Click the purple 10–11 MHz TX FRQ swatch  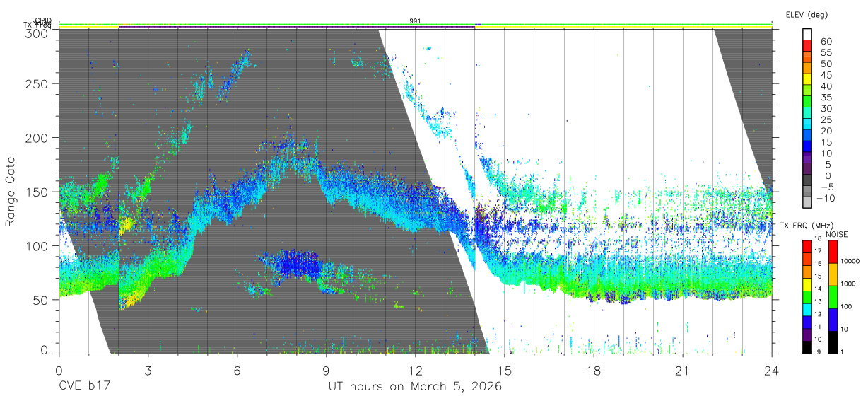point(808,334)
